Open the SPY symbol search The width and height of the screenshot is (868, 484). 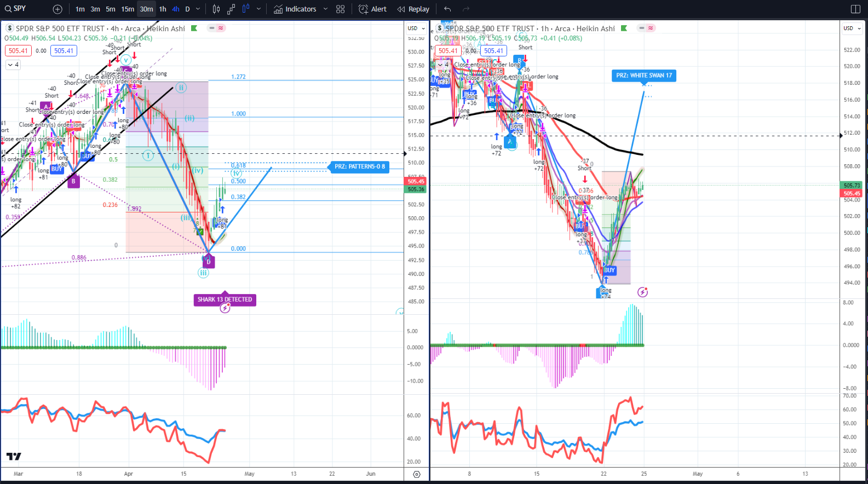(x=15, y=9)
